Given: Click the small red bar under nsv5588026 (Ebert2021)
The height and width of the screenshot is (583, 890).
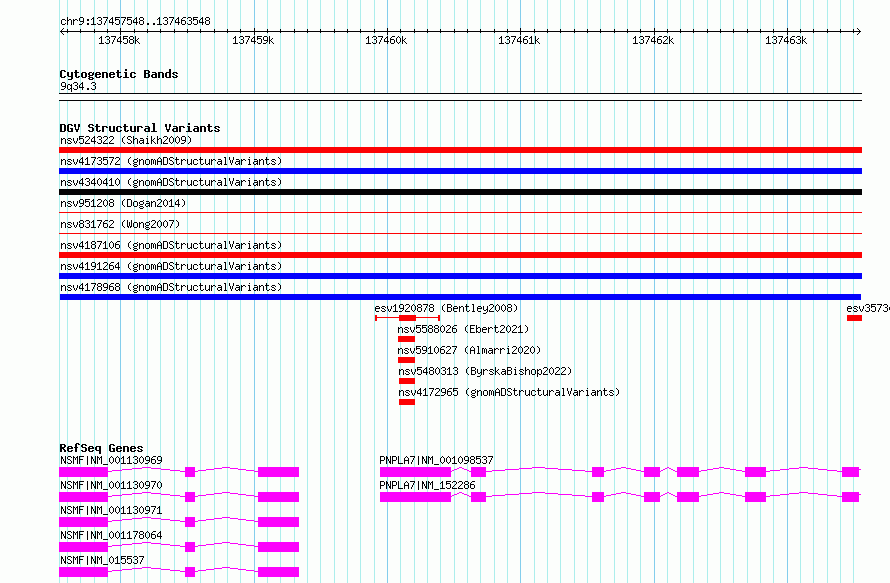Looking at the screenshot, I should point(406,339).
